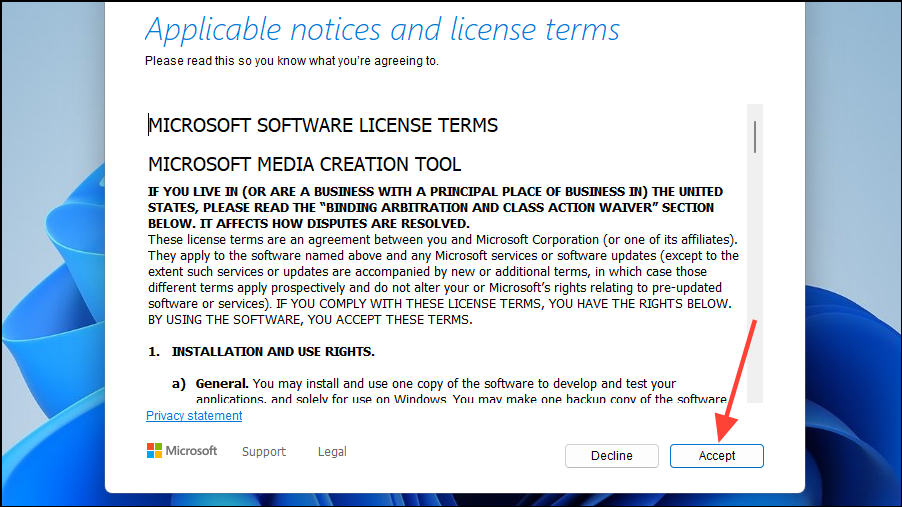Viewport: 902px width, 507px height.
Task: Click 'These license terms are an agreement' paragraph
Action: (444, 280)
